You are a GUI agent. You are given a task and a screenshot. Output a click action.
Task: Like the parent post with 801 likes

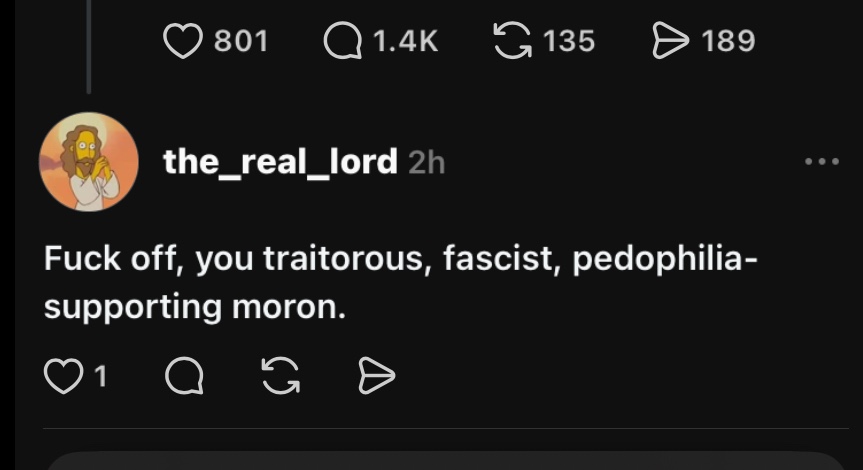182,41
